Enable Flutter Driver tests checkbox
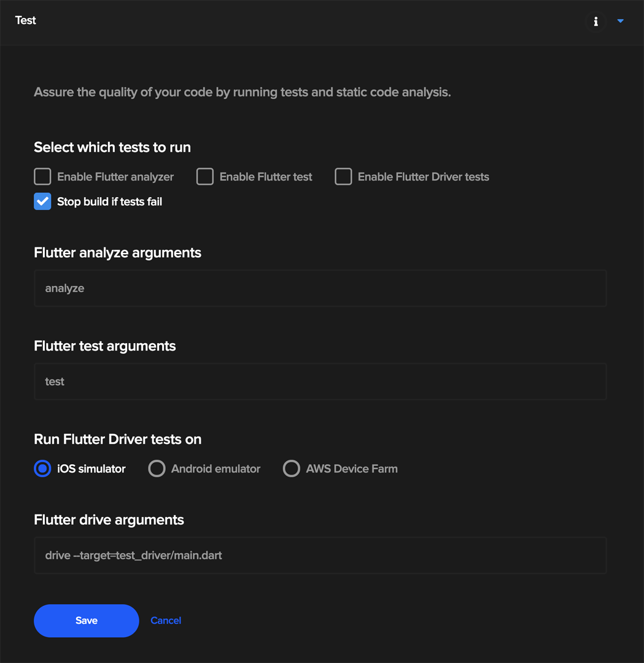 coord(343,176)
